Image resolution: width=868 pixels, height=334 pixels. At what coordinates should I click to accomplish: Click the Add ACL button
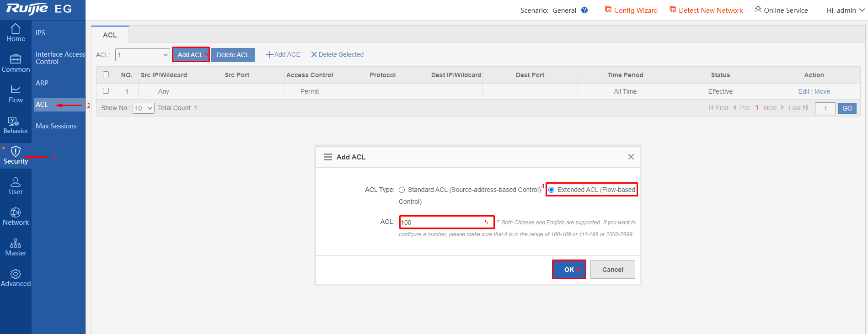coord(191,54)
